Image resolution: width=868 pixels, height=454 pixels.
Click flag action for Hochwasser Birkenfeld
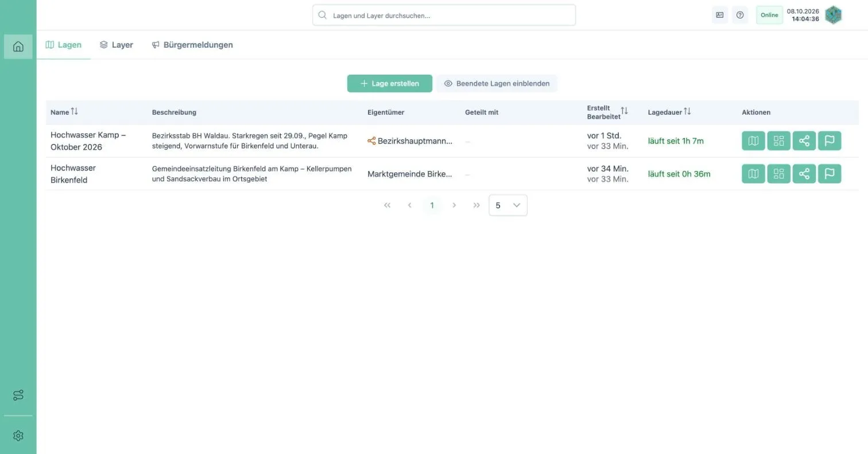coord(830,173)
